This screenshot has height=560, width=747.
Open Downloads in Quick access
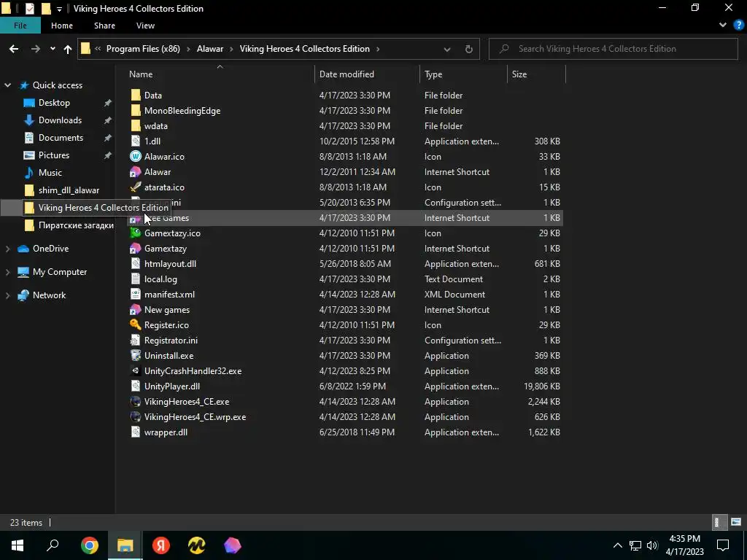pyautogui.click(x=60, y=120)
